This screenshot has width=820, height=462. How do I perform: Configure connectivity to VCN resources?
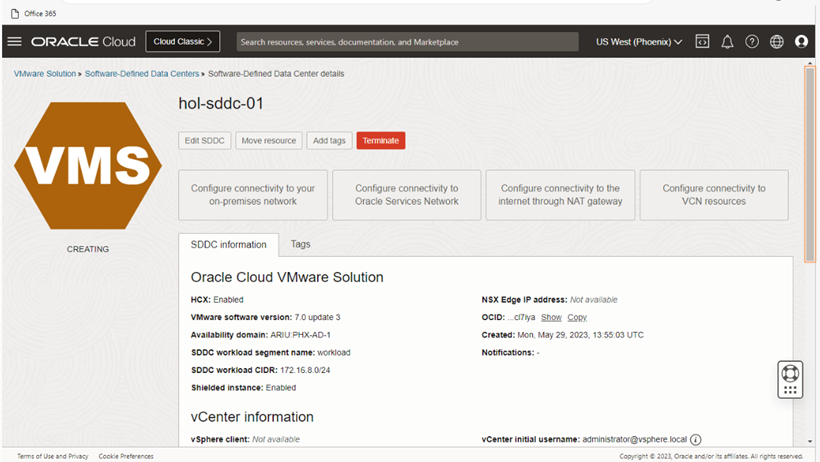(714, 195)
